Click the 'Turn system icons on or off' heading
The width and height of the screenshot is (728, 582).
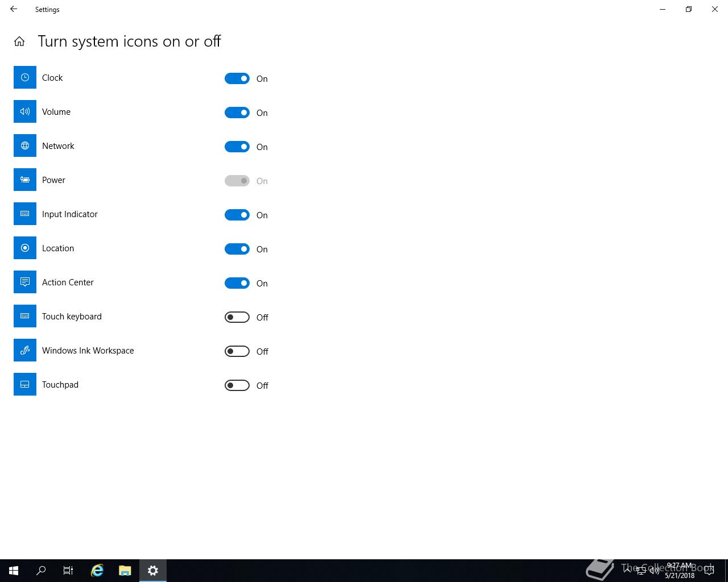129,41
